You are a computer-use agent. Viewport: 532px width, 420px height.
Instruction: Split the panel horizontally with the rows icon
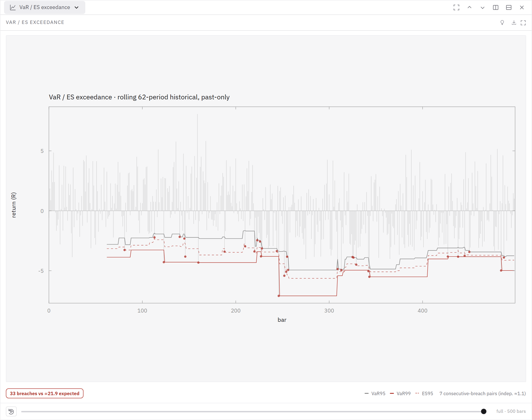click(509, 7)
